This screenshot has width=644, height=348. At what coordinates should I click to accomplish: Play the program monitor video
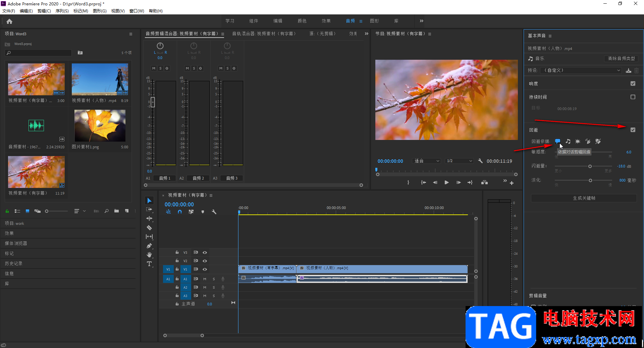[x=446, y=183]
